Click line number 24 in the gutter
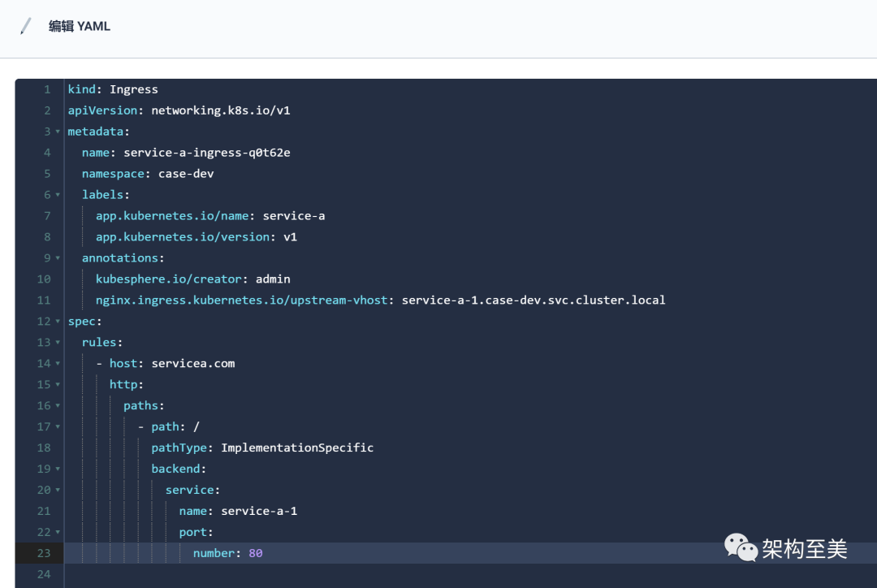 click(44, 574)
